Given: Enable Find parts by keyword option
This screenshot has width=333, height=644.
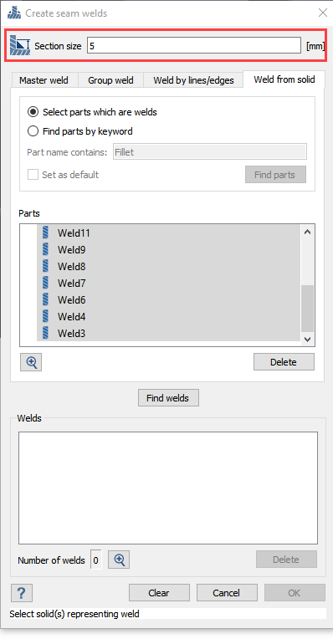Looking at the screenshot, I should click(x=33, y=131).
